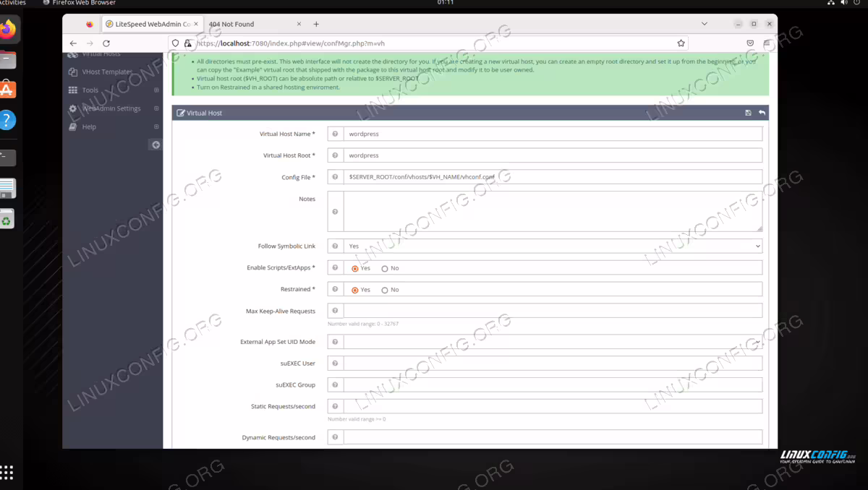Open Trash from the dock
Viewport: 868px width, 490px height.
pos(7,218)
